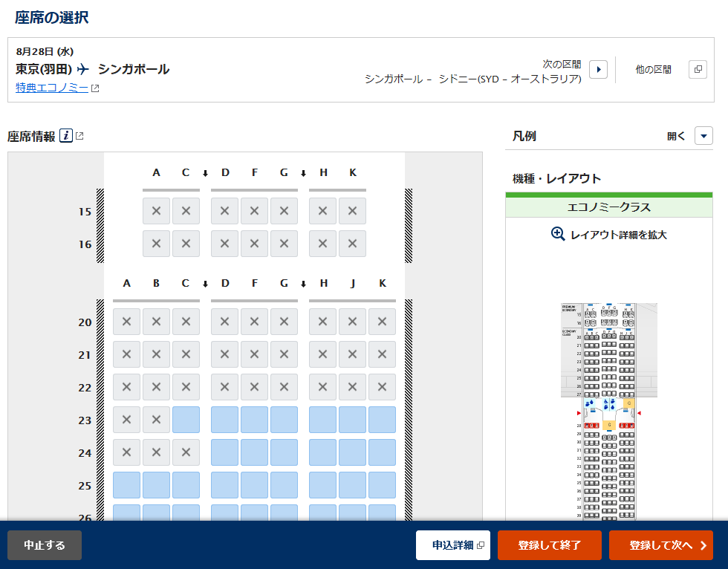
Task: Open the 凡例 legend with the 開く dropdown
Action: tap(702, 136)
